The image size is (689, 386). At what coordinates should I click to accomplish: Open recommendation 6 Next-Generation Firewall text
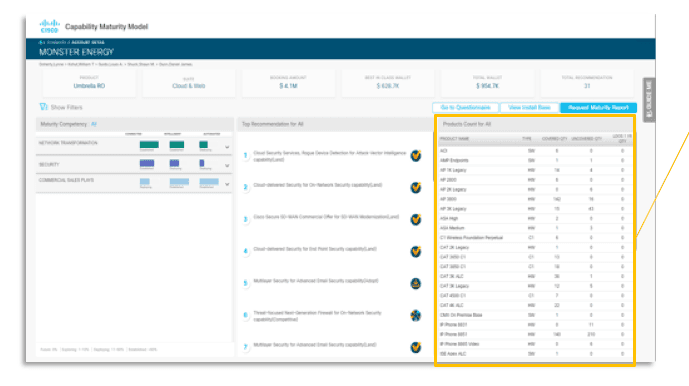click(x=317, y=316)
